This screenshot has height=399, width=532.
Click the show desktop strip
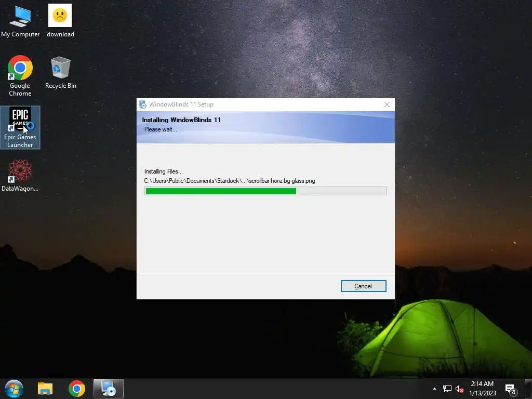pyautogui.click(x=528, y=389)
